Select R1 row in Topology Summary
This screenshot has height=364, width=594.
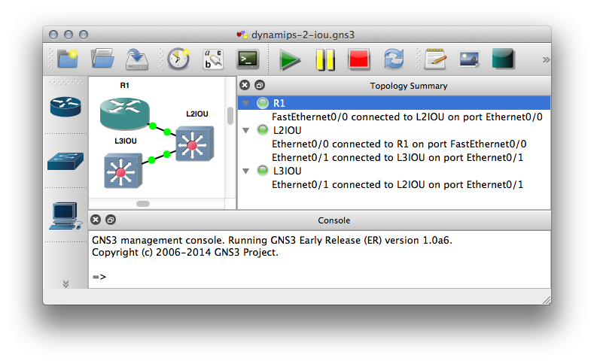pyautogui.click(x=394, y=103)
